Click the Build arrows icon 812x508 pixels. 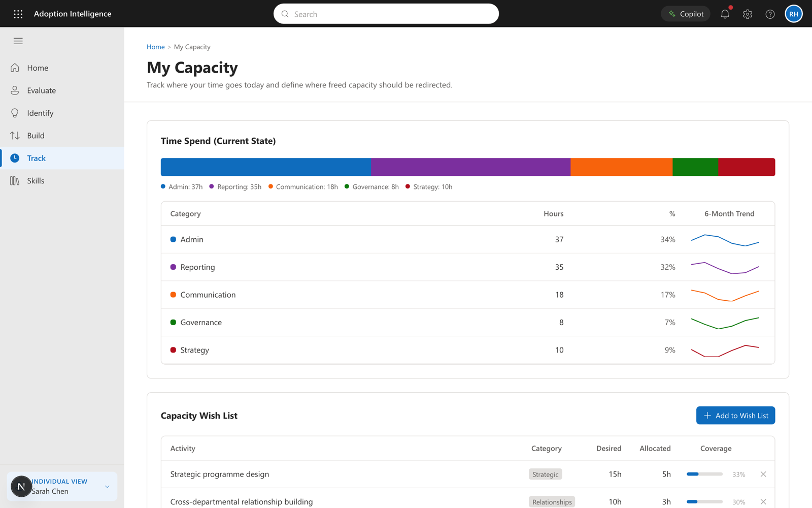point(15,136)
